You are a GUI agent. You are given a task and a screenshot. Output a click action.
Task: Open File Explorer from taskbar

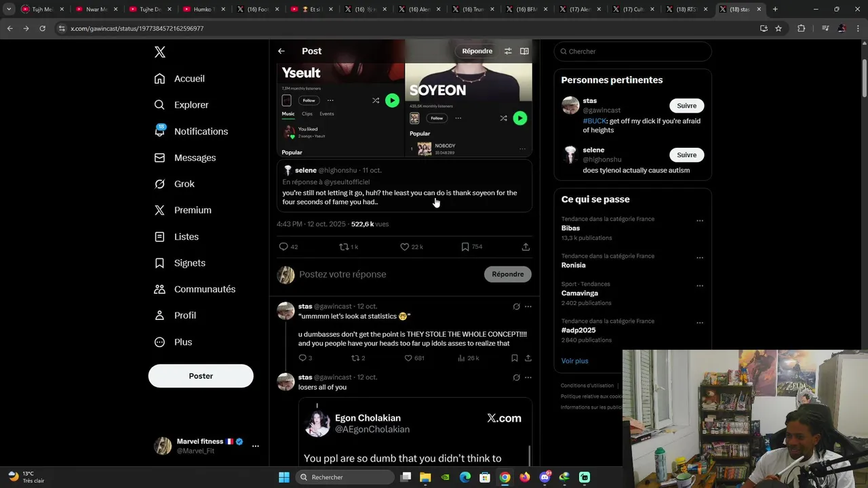tap(425, 477)
